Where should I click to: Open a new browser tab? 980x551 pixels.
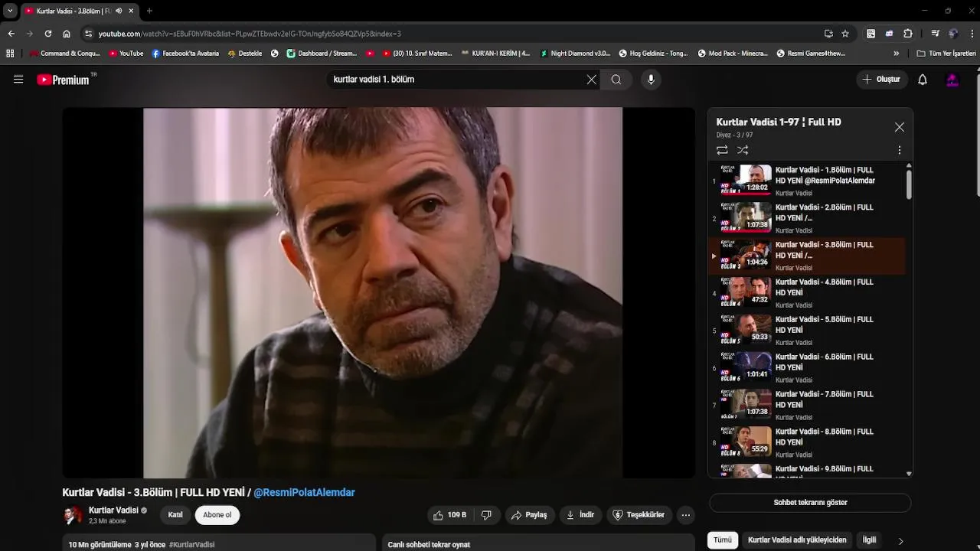149,11
